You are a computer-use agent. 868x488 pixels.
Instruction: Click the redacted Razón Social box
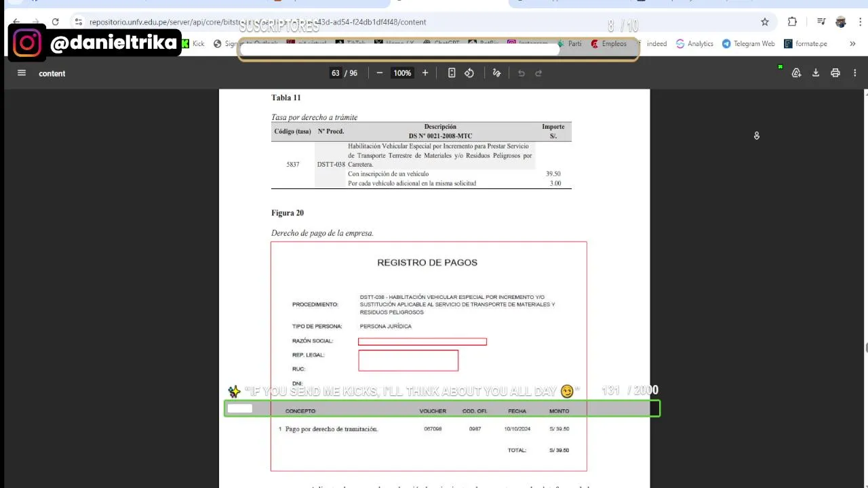click(x=422, y=342)
